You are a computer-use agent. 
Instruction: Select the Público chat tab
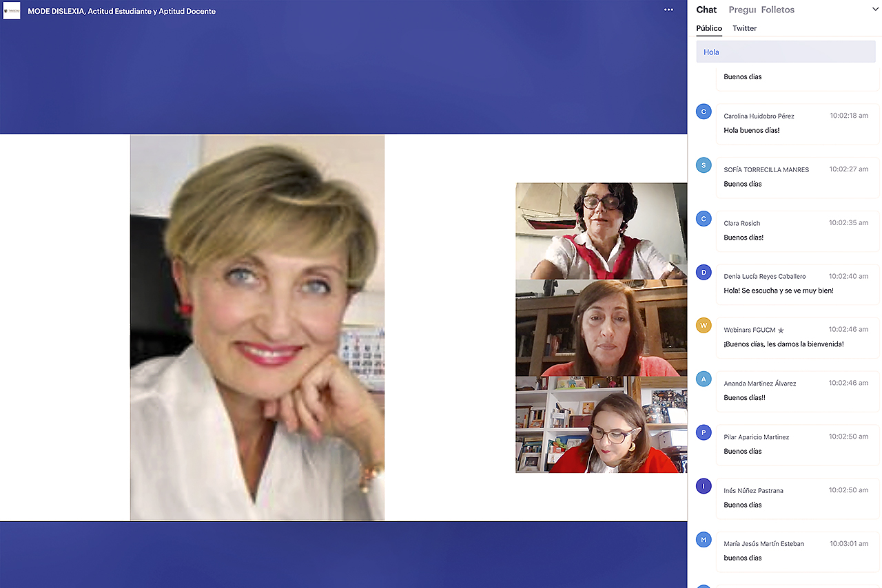tap(709, 28)
